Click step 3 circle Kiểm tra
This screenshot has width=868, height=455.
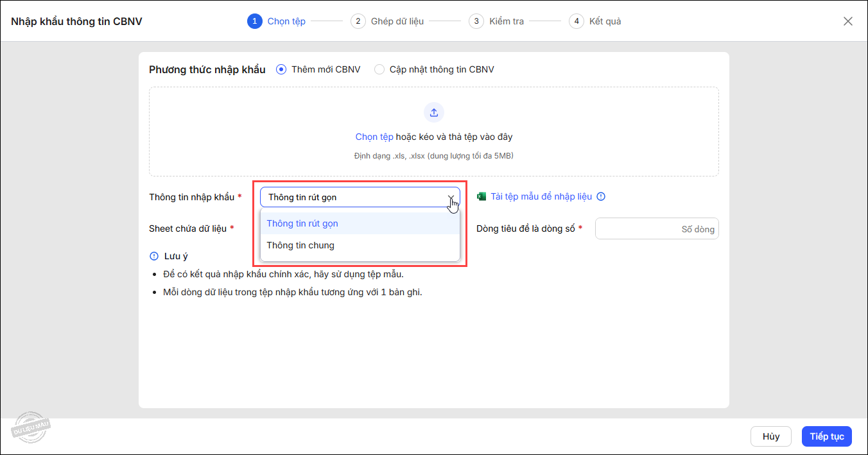pyautogui.click(x=476, y=21)
